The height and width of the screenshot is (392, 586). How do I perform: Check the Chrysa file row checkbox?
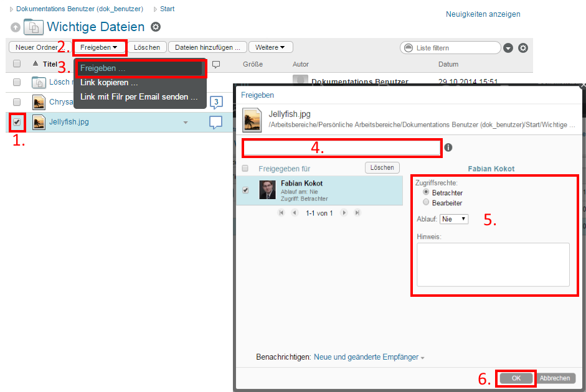coord(17,102)
